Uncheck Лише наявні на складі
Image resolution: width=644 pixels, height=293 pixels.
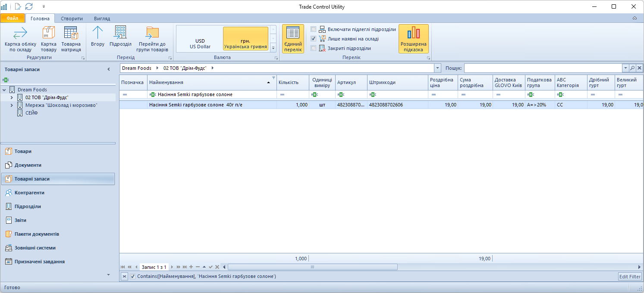[x=314, y=39]
